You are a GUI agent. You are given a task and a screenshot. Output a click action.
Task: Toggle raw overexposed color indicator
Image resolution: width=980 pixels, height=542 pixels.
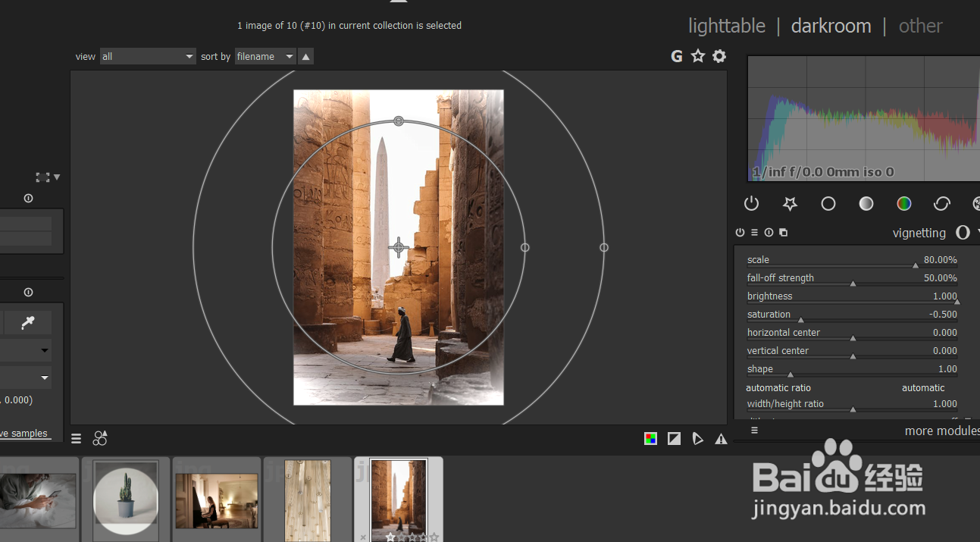click(650, 438)
